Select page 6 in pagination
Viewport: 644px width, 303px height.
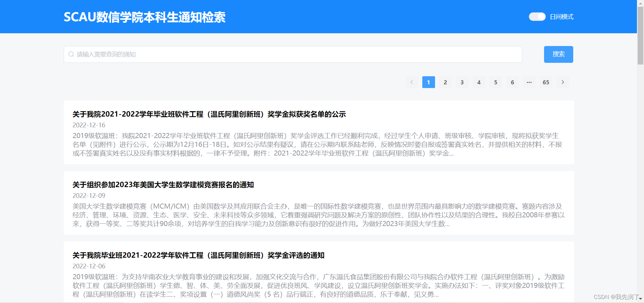tap(513, 82)
